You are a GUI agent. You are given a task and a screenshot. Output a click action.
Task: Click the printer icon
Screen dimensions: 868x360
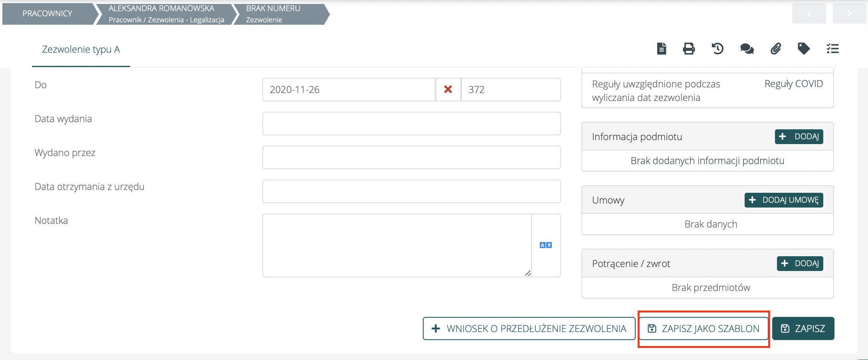tap(689, 49)
